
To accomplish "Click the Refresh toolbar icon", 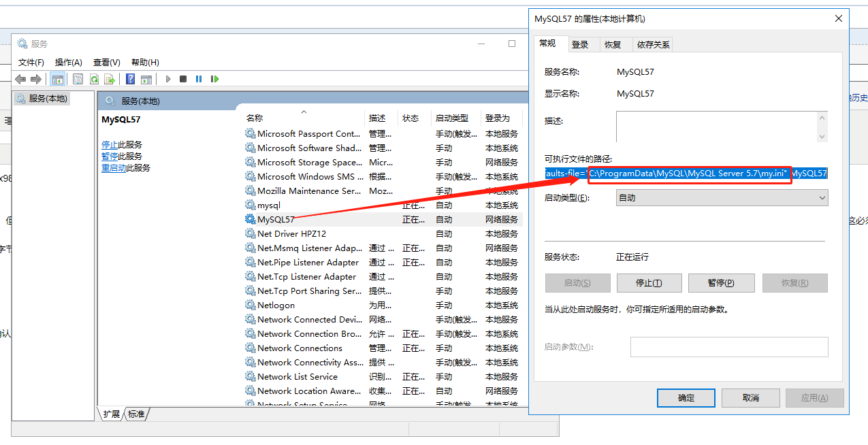I will click(94, 79).
